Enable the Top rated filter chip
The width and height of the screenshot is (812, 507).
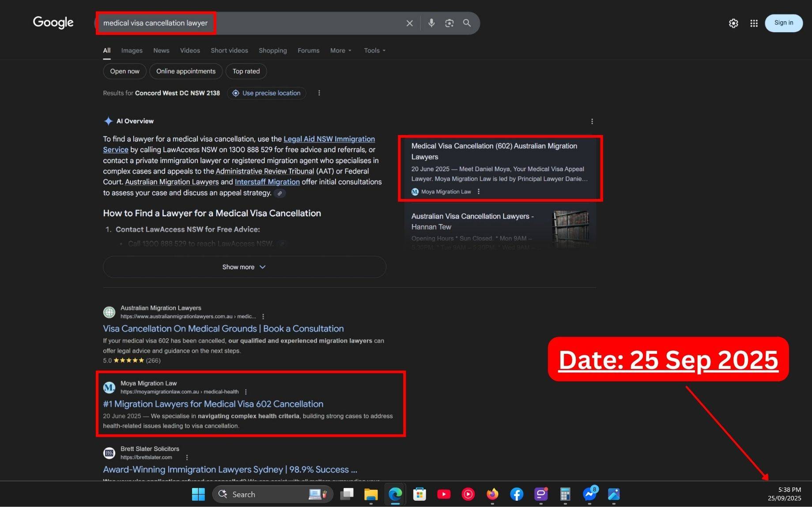coord(246,71)
